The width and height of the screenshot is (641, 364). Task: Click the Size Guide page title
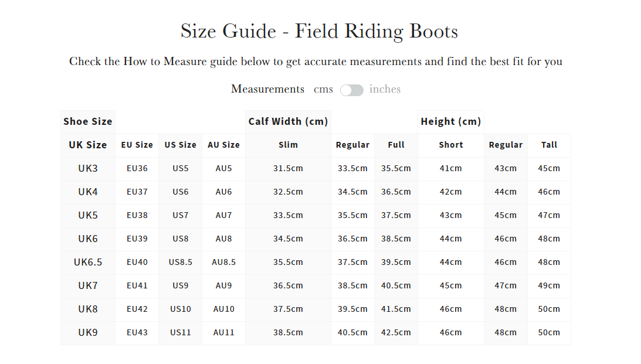pyautogui.click(x=319, y=32)
